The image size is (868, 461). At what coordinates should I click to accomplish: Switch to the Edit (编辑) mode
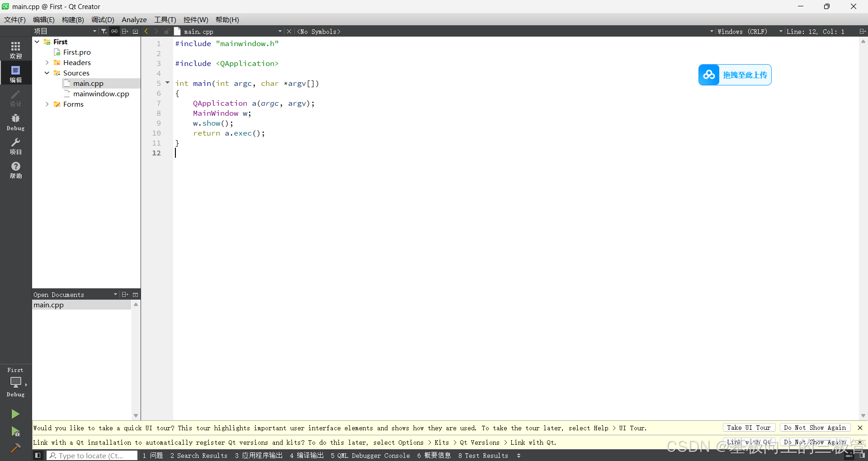(16, 74)
